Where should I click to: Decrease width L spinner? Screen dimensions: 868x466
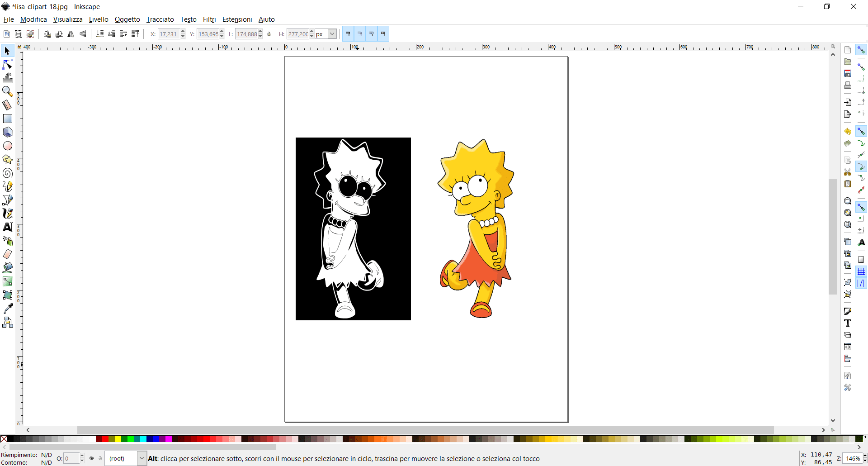260,36
